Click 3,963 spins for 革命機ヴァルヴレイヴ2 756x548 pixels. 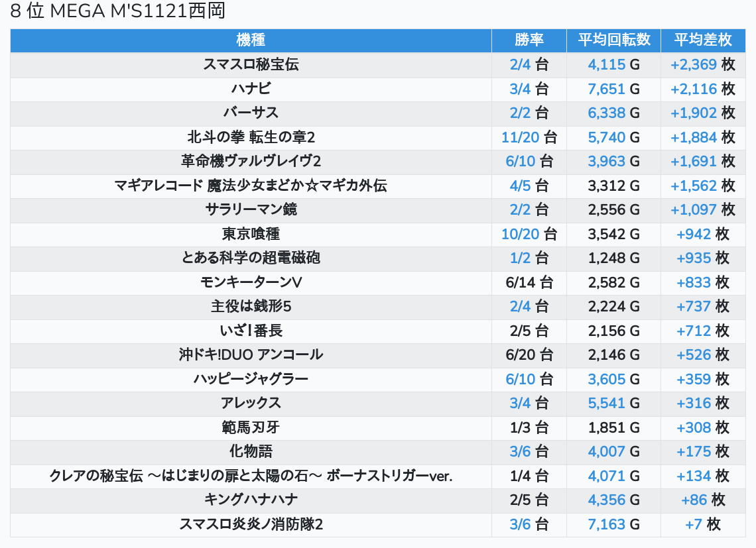tap(606, 161)
